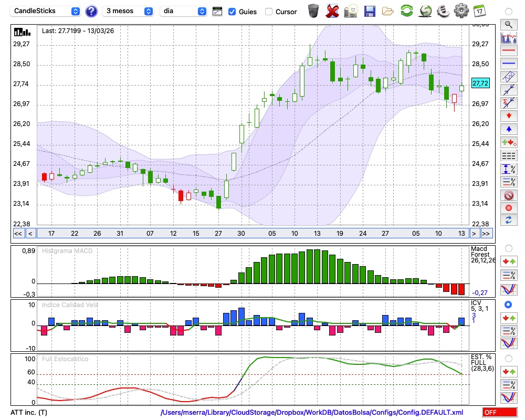Screen dimensions: 525x420
Task: Uncheck the Guies checkbox
Action: point(232,12)
